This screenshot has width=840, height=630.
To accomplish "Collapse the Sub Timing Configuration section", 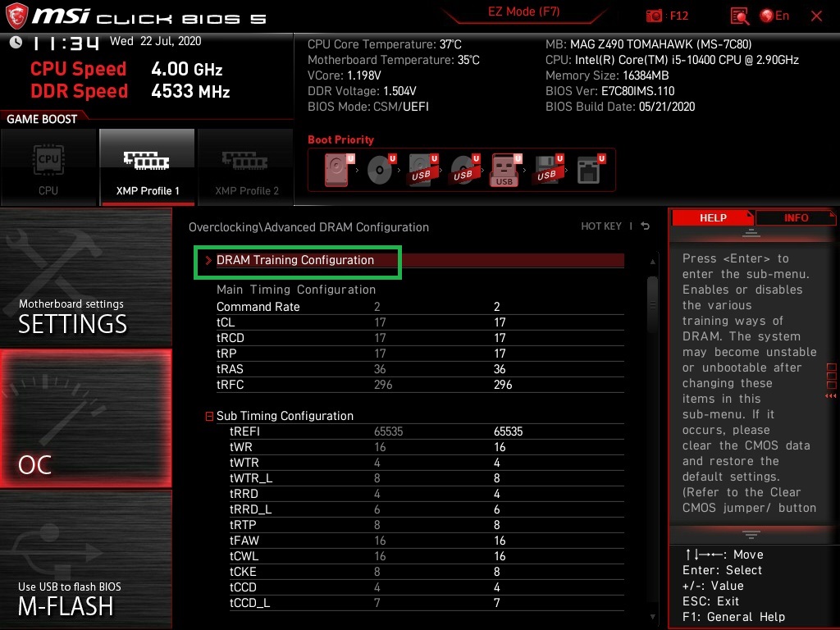I will click(x=209, y=416).
